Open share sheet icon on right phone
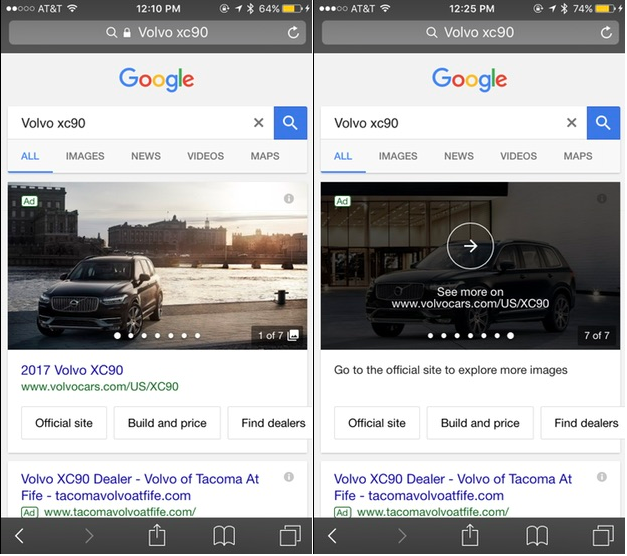The width and height of the screenshot is (627, 556). coord(470,535)
